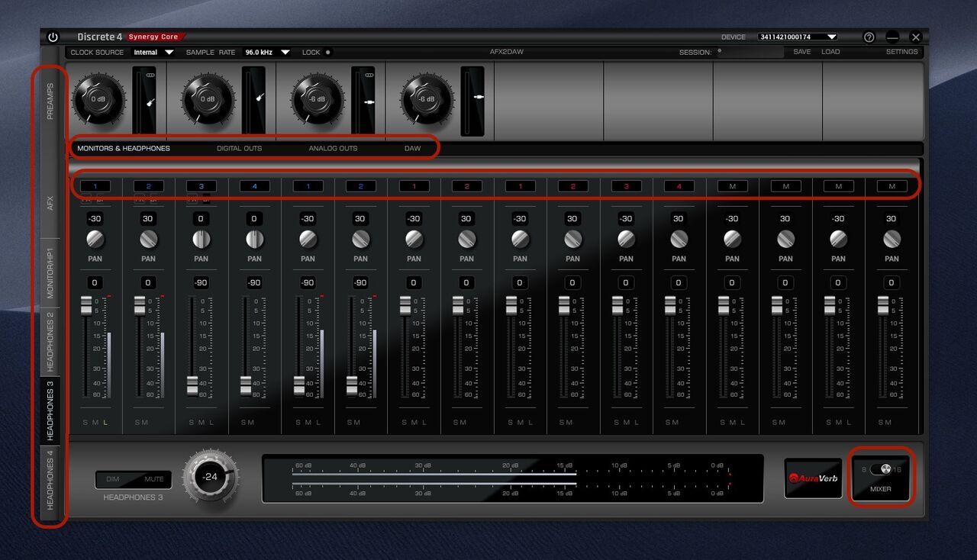
Task: Open the AuraVerb reverb panel
Action: (x=813, y=478)
